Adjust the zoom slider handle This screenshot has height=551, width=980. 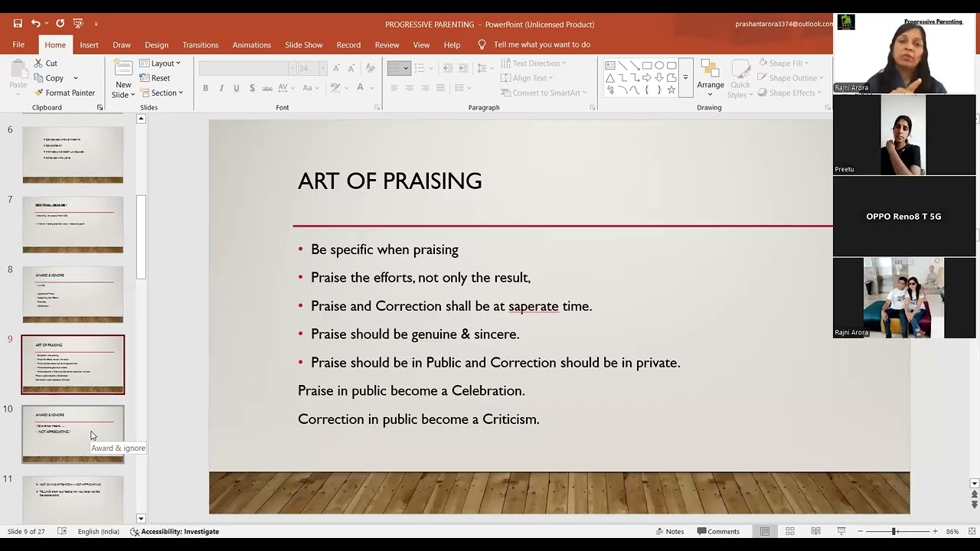click(x=893, y=531)
